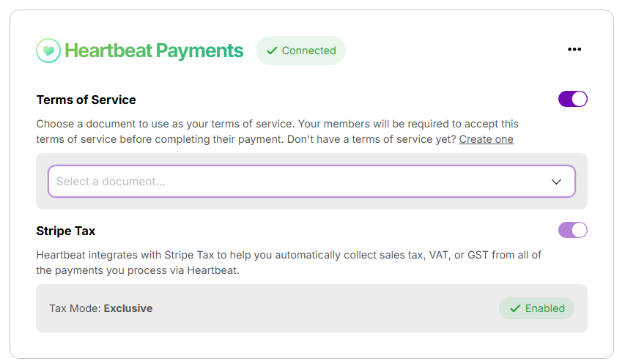Open the three-dot more options menu
625x364 pixels.
(574, 49)
